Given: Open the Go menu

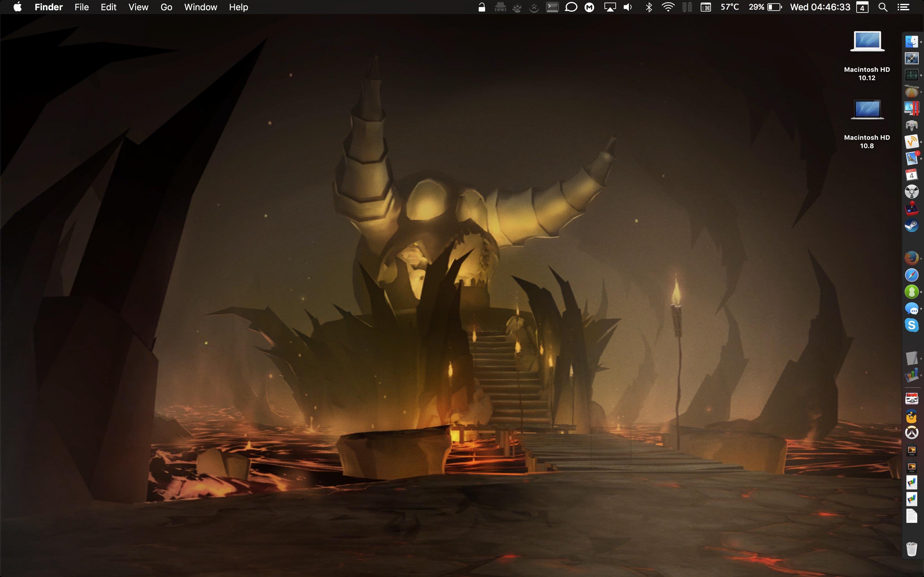Looking at the screenshot, I should pyautogui.click(x=166, y=7).
